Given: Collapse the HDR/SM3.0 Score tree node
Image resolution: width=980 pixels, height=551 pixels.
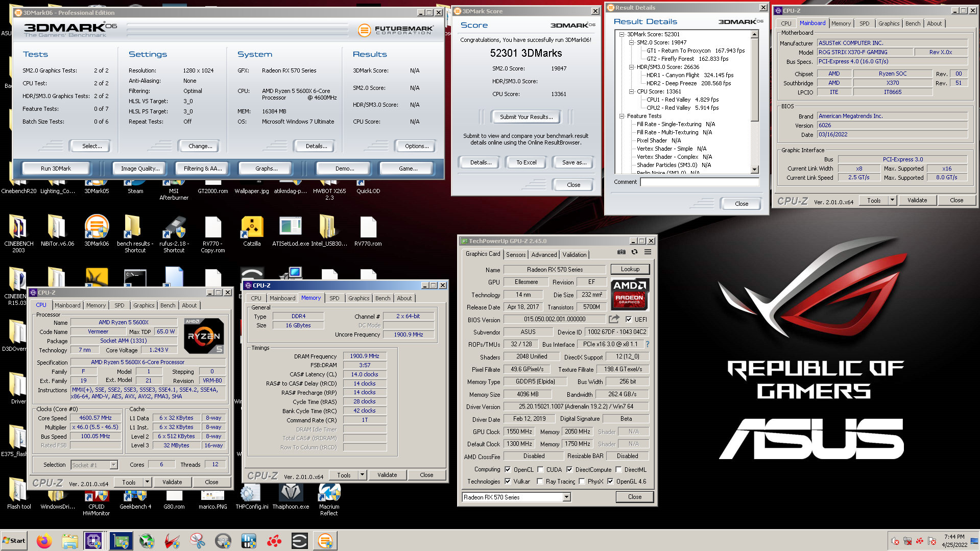Looking at the screenshot, I should (x=632, y=67).
